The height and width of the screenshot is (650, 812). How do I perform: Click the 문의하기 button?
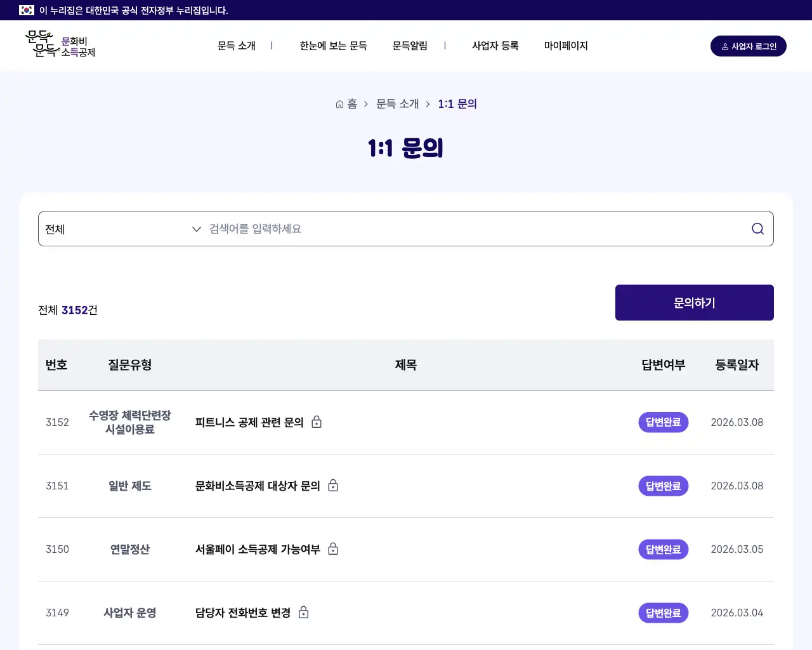click(694, 302)
